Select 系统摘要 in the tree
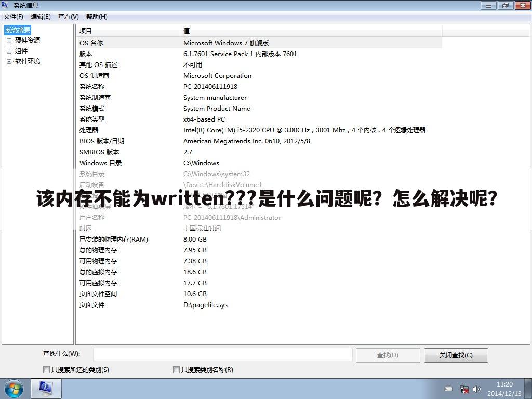 18,30
